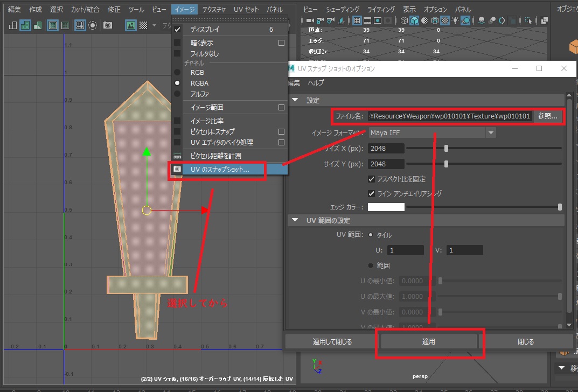Click the 適用 button
The width and height of the screenshot is (578, 392).
coord(429,340)
